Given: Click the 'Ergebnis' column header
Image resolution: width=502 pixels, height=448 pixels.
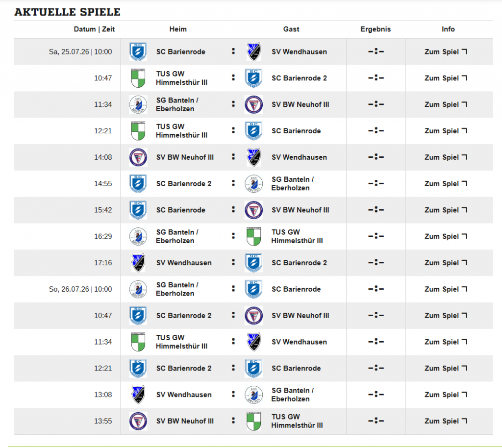Looking at the screenshot, I should (x=376, y=29).
